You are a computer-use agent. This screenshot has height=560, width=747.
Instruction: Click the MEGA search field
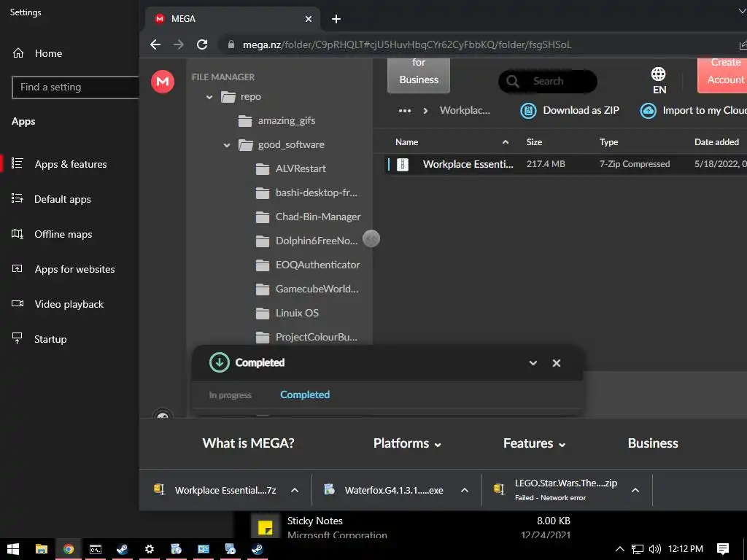547,82
